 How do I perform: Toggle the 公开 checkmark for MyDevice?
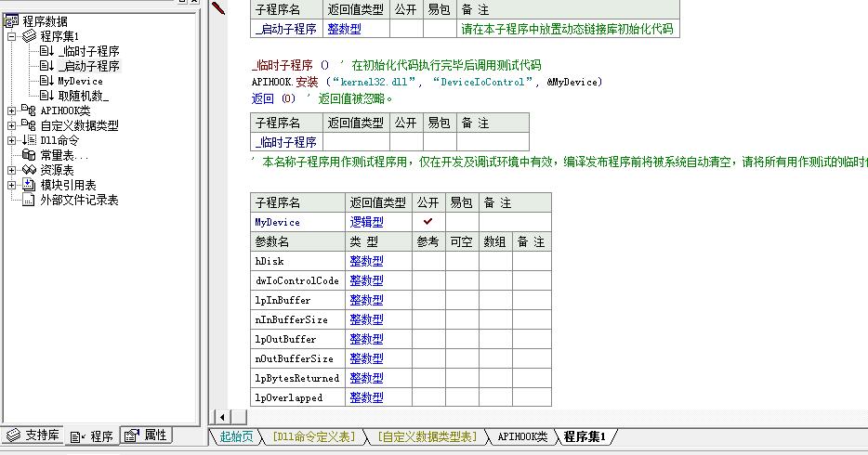[428, 222]
